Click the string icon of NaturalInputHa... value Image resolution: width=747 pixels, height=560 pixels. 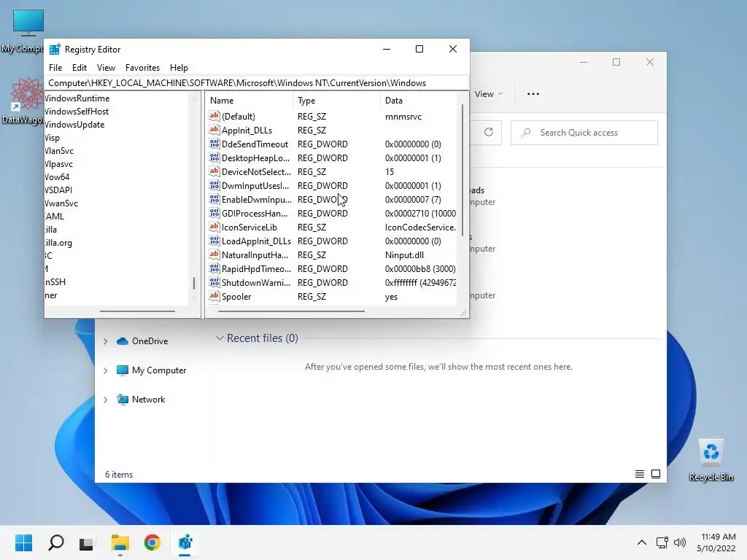(x=214, y=254)
